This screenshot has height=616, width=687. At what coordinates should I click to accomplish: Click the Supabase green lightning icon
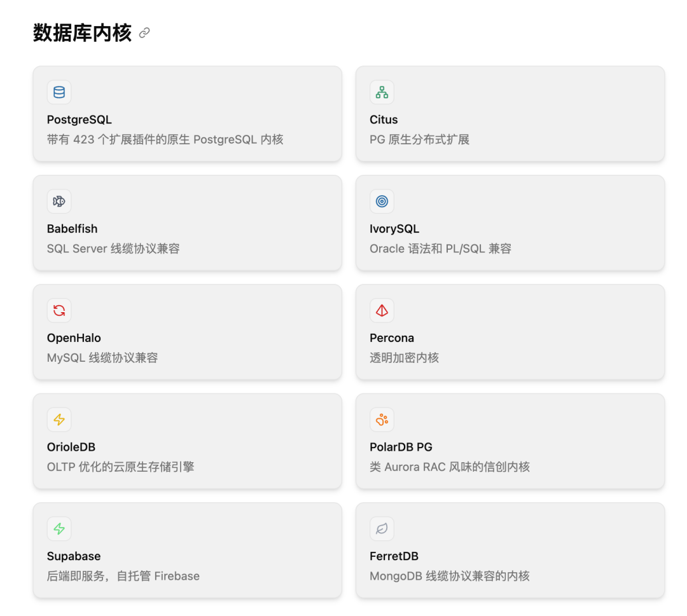59,528
